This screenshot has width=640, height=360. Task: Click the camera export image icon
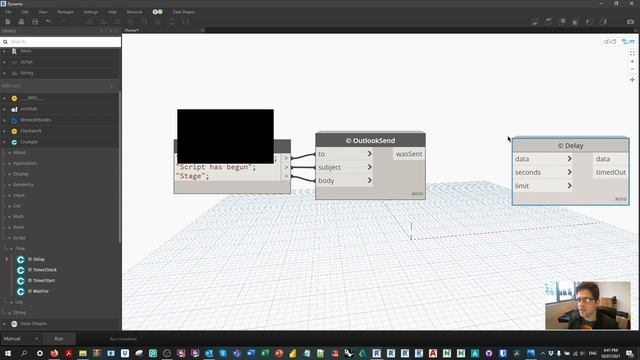pyautogui.click(x=630, y=22)
